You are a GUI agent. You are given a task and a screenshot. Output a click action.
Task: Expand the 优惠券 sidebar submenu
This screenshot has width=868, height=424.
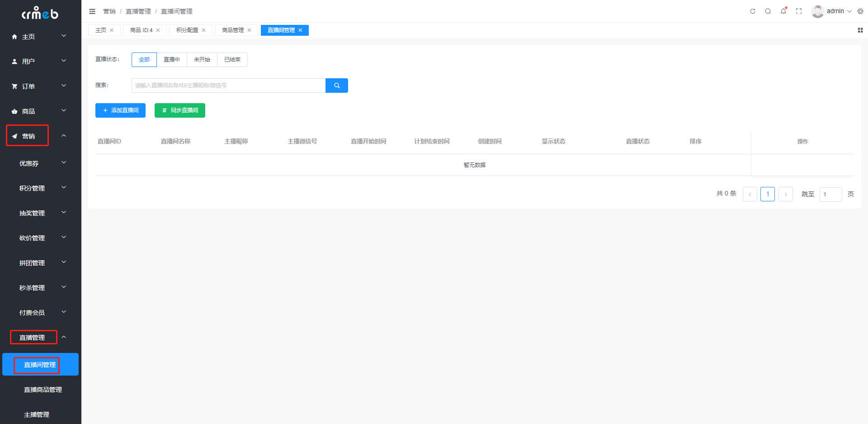(x=41, y=163)
